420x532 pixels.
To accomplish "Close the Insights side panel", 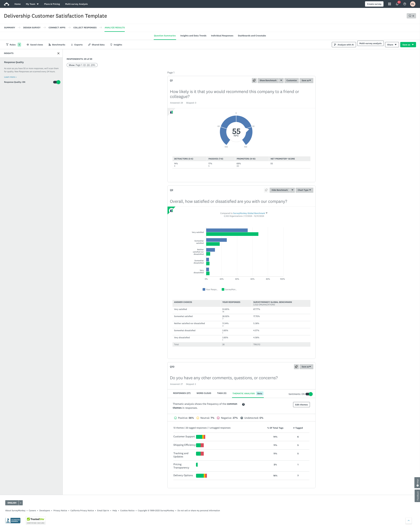I will pos(59,53).
